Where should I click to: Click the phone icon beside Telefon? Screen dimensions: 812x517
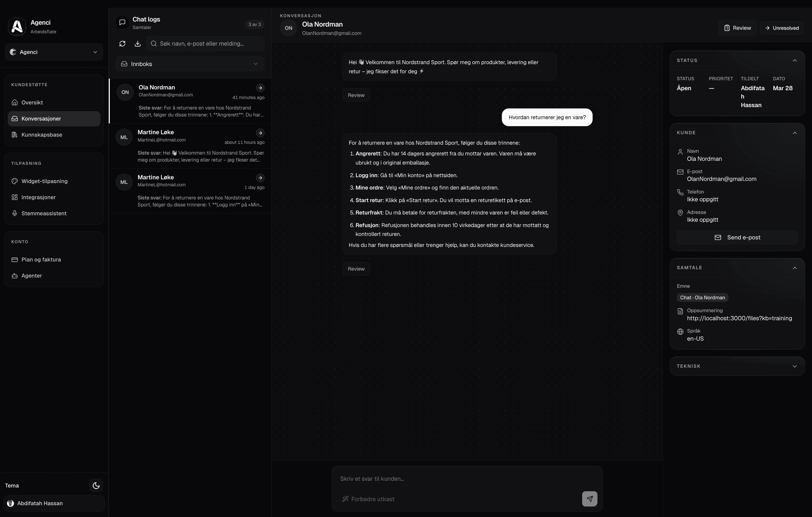click(680, 192)
